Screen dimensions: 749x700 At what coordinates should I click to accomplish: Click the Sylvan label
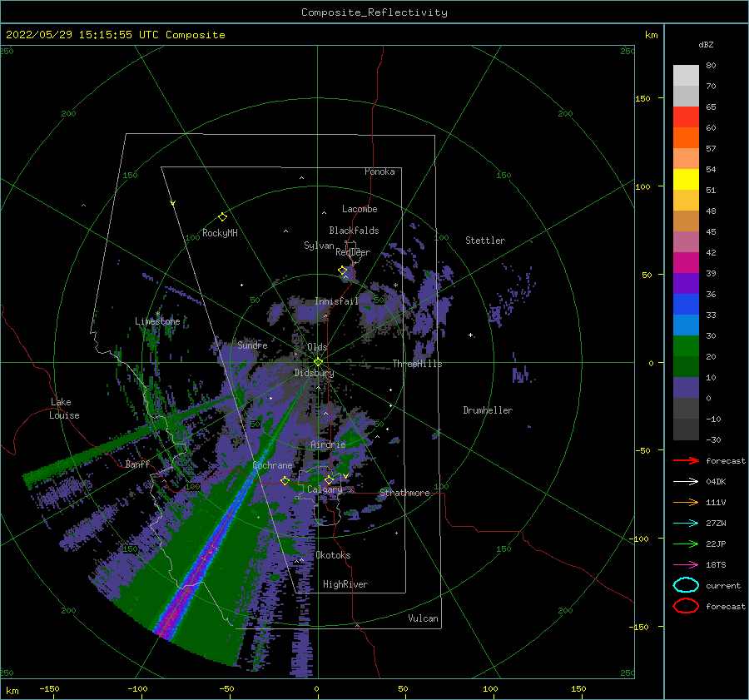tap(319, 246)
